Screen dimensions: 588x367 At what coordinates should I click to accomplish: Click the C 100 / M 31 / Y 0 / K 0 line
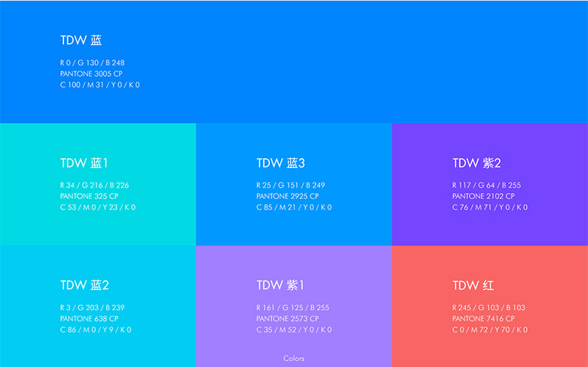100,85
